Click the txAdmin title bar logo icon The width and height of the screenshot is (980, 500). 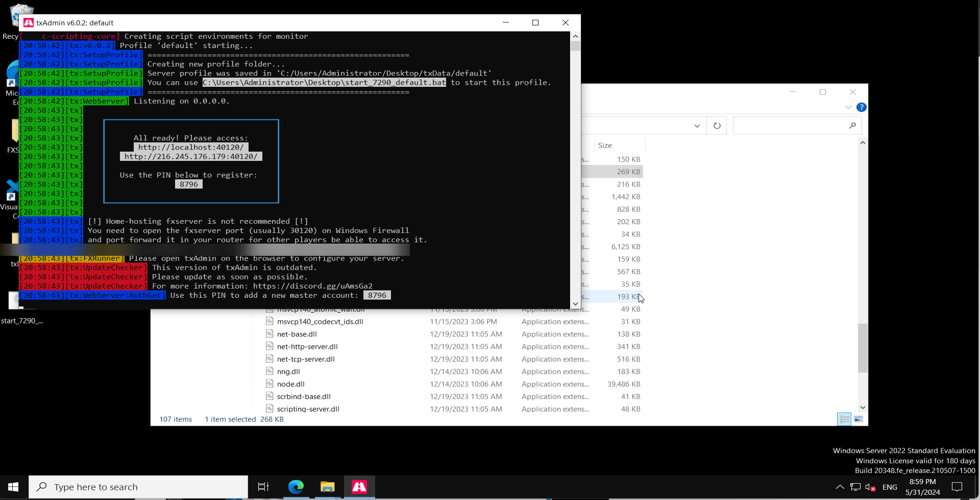click(x=29, y=22)
